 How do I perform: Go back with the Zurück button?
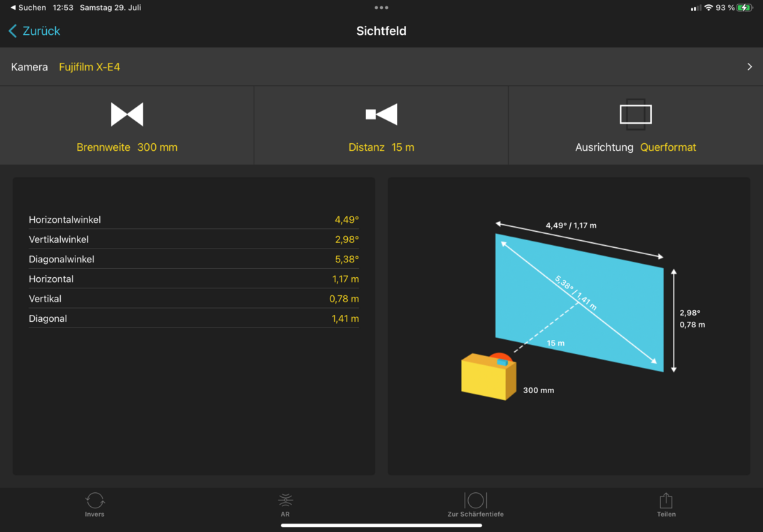point(35,31)
